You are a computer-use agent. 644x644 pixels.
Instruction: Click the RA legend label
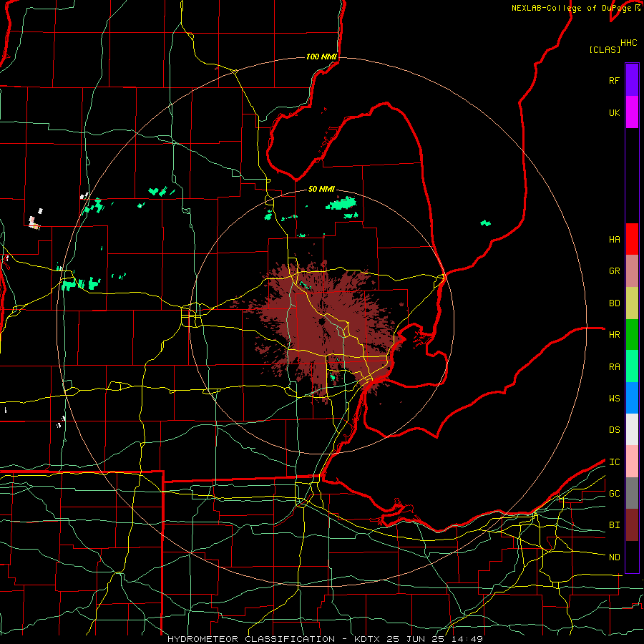click(x=615, y=367)
